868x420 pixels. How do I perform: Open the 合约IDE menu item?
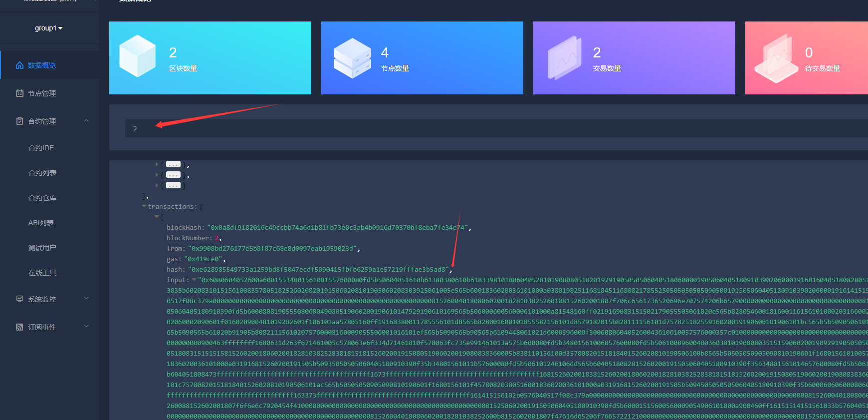41,148
